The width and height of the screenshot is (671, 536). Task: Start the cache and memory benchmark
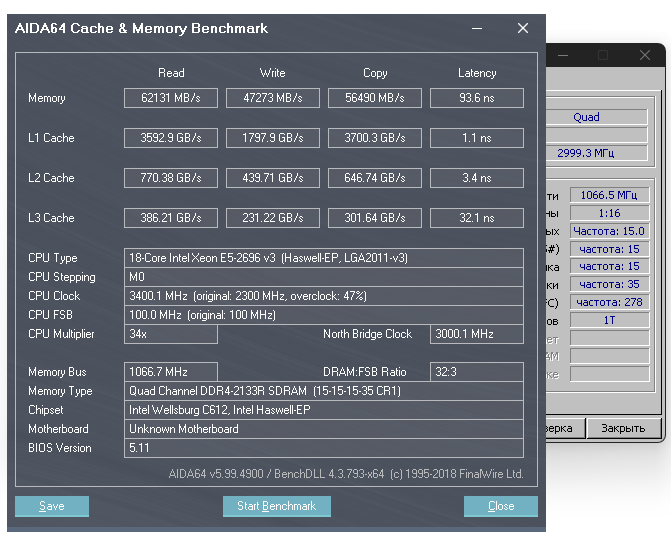tap(276, 506)
